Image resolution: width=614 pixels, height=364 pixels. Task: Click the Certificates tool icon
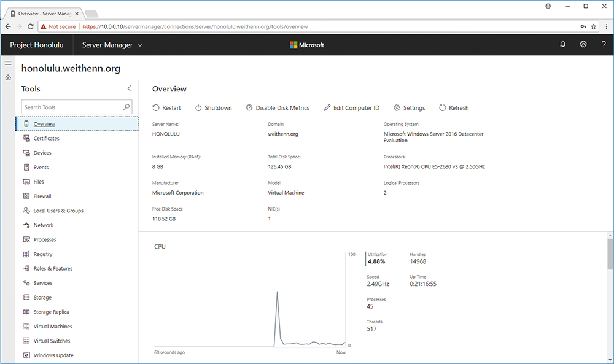[26, 138]
